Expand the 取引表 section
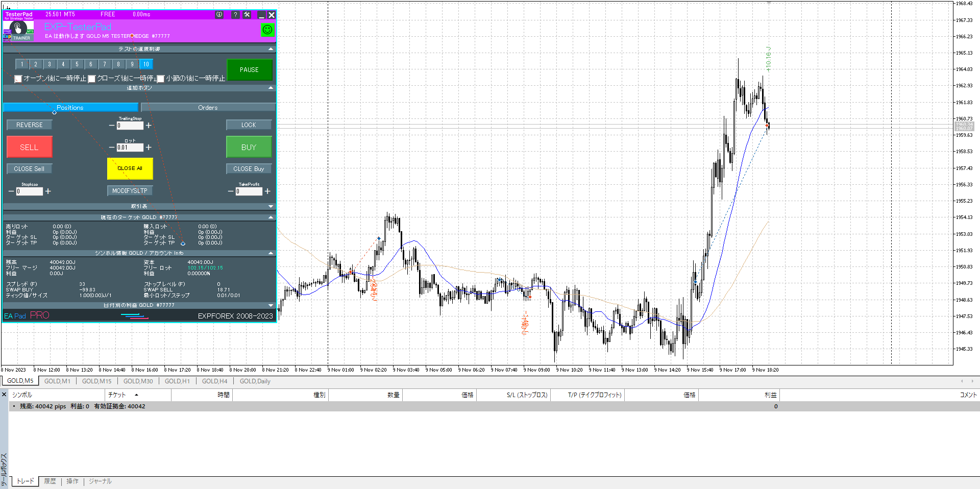Viewport: 980px width, 489px height. (x=271, y=206)
